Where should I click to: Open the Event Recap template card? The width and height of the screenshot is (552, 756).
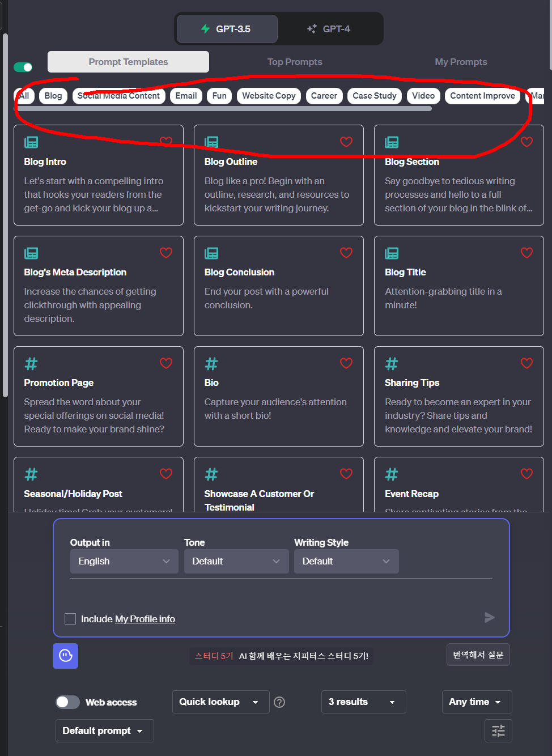coord(459,485)
